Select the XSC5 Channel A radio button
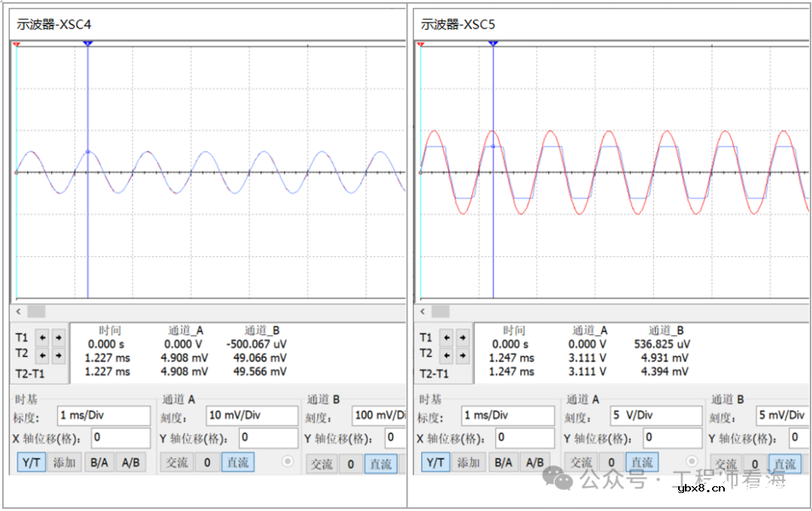This screenshot has width=812, height=511. pos(692,461)
